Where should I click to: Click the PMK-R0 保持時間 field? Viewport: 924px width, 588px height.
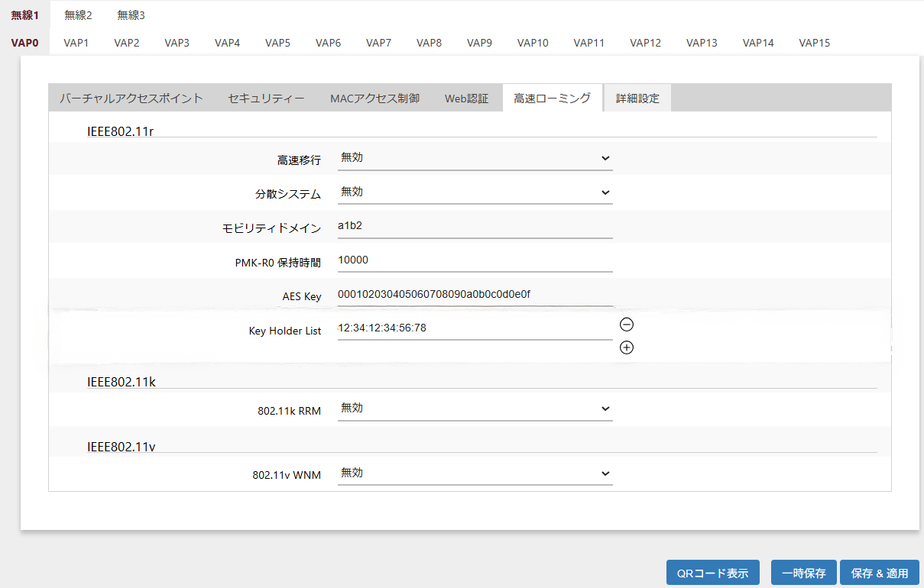pos(475,260)
